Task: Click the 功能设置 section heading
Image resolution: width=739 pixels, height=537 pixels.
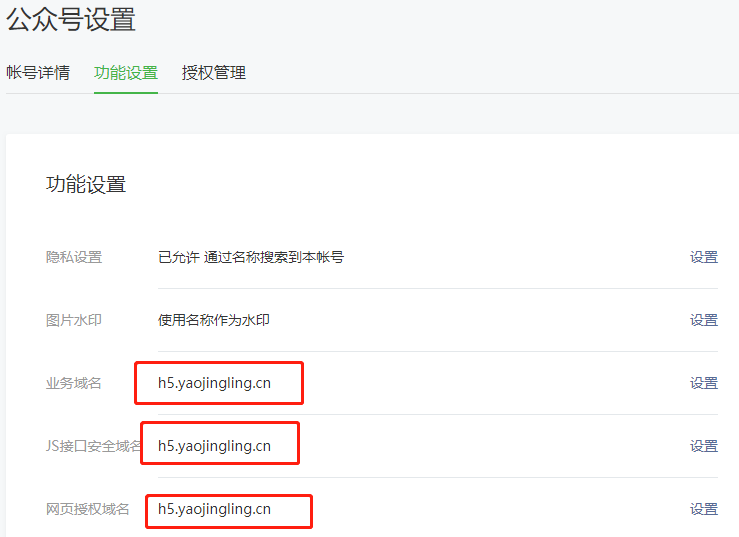Action: coord(86,184)
